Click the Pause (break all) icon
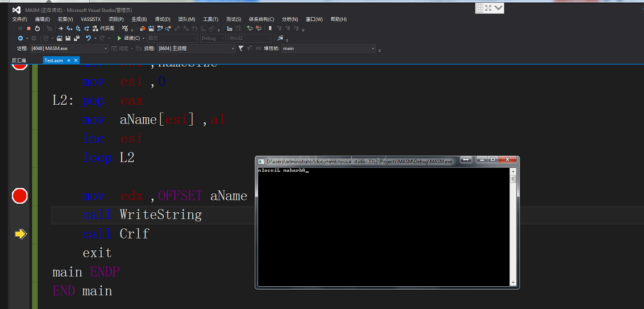 tap(20, 28)
